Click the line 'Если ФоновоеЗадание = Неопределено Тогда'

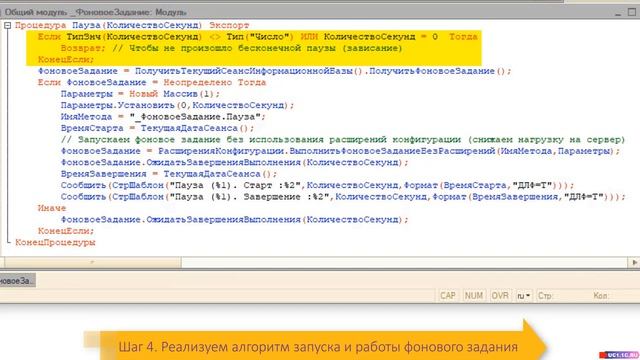pyautogui.click(x=151, y=82)
